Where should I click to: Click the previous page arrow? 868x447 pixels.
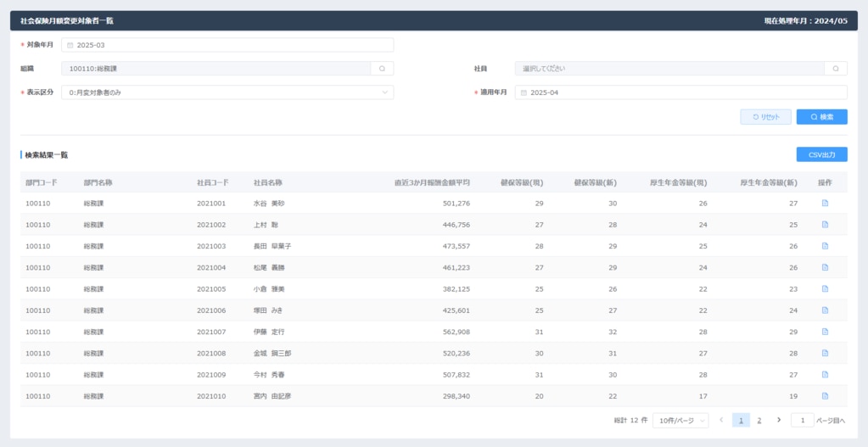point(721,421)
